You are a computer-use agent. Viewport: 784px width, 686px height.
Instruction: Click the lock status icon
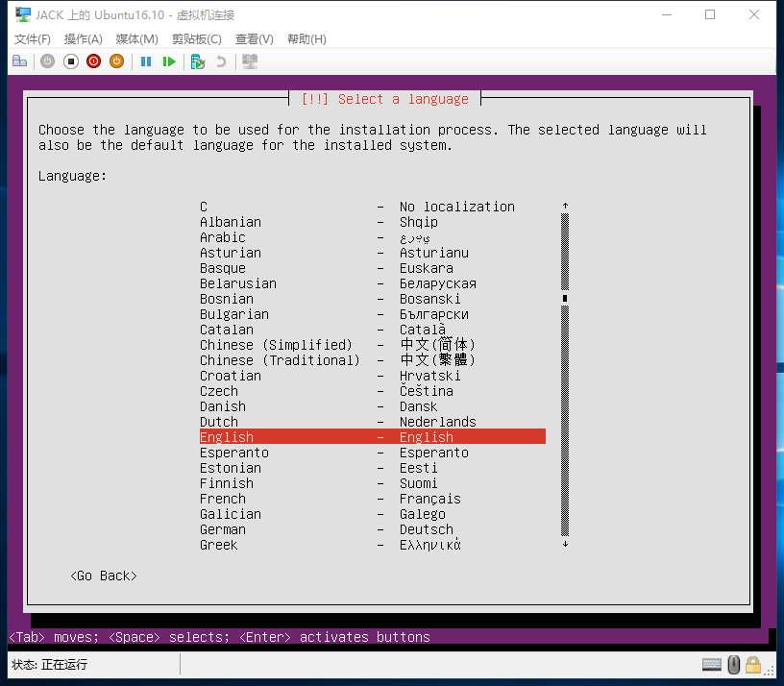click(x=753, y=665)
